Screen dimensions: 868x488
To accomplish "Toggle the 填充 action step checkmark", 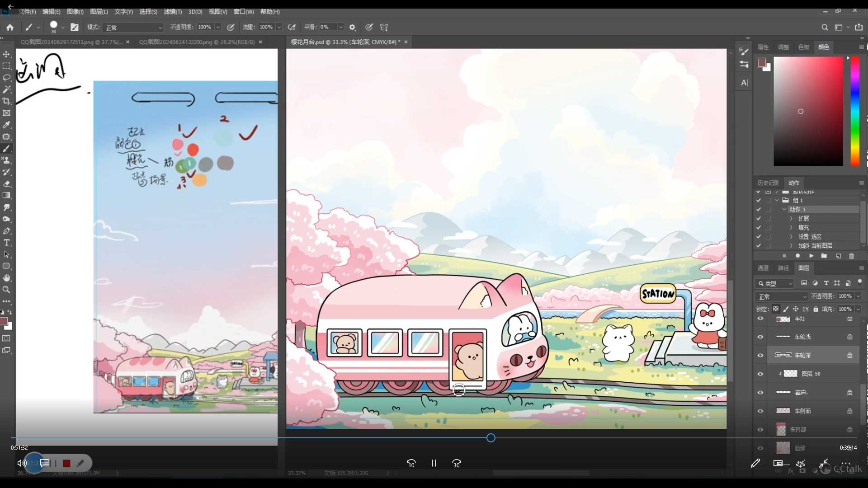I will click(x=759, y=228).
